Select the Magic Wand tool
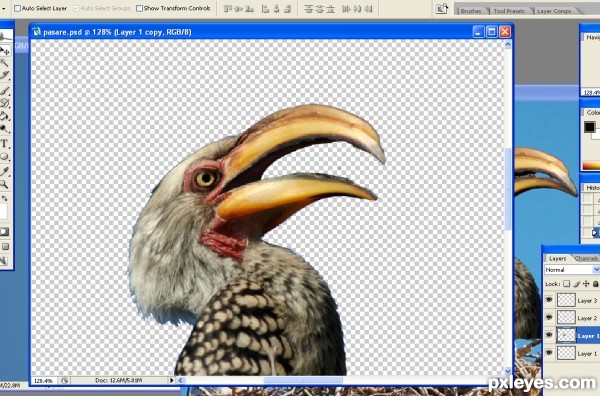 5,63
